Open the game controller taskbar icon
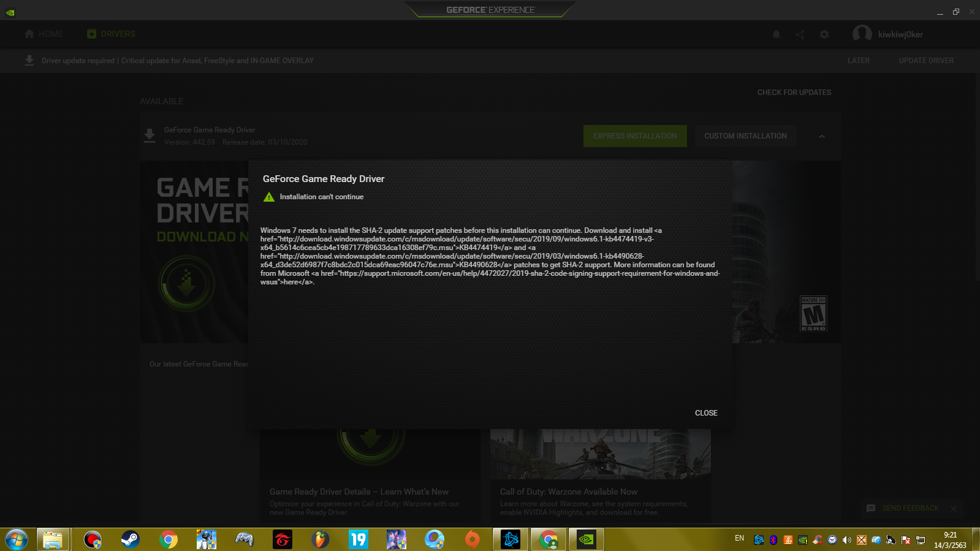Screen dimensions: 980x551 244,539
